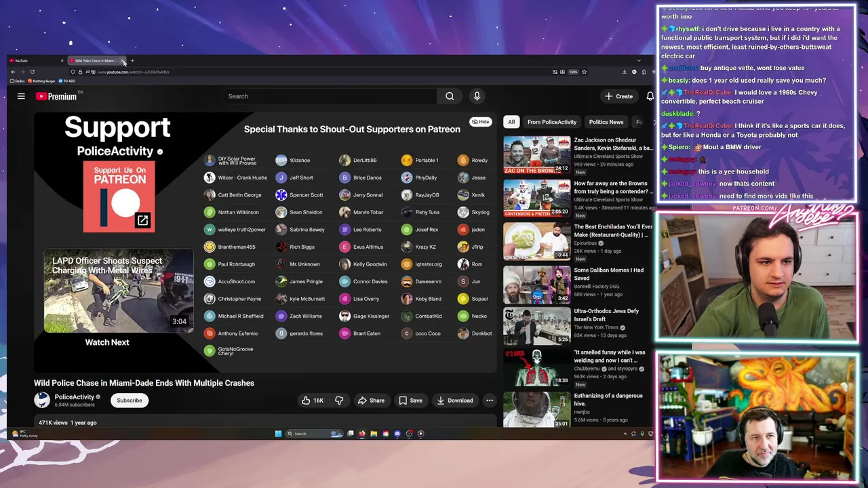The width and height of the screenshot is (868, 488).
Task: Open Browns contender video thumbnail
Action: tap(537, 197)
